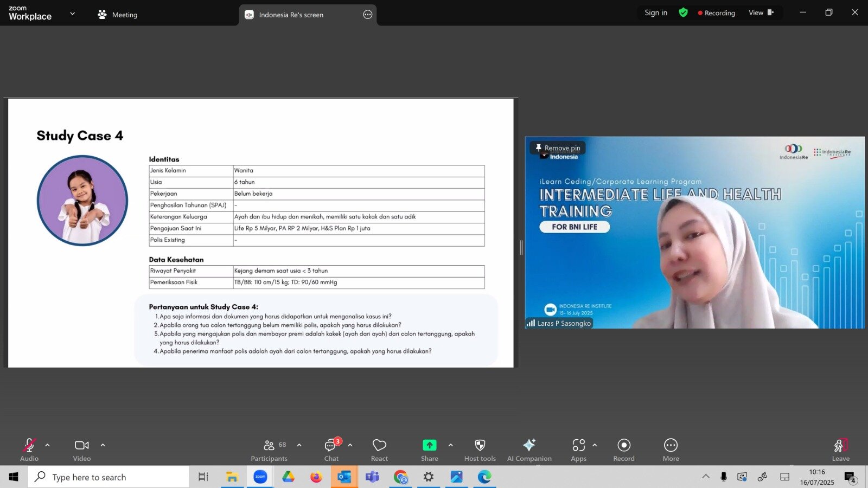
Task: Open Photos app in taskbar
Action: click(457, 477)
